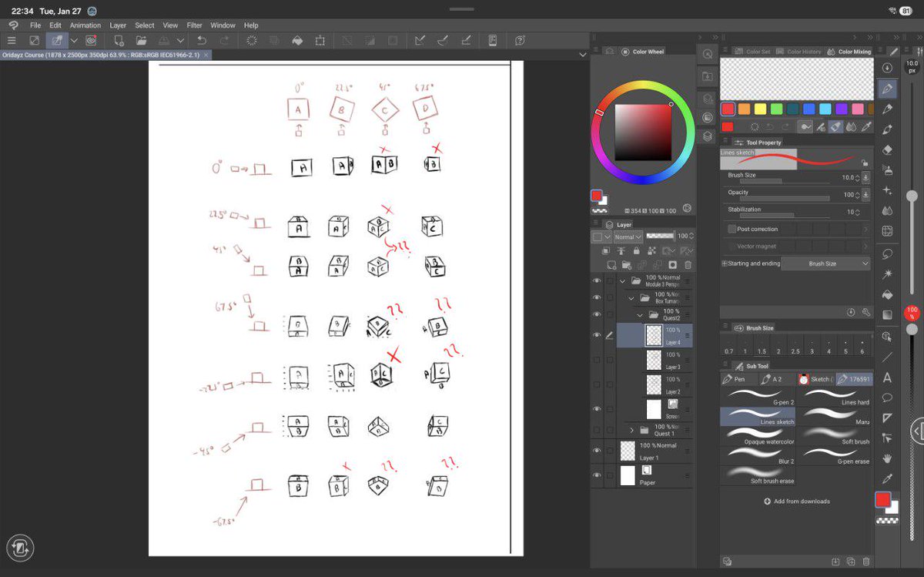The height and width of the screenshot is (577, 924).
Task: Show Layer 3 by clicking its visibility box
Action: point(597,360)
